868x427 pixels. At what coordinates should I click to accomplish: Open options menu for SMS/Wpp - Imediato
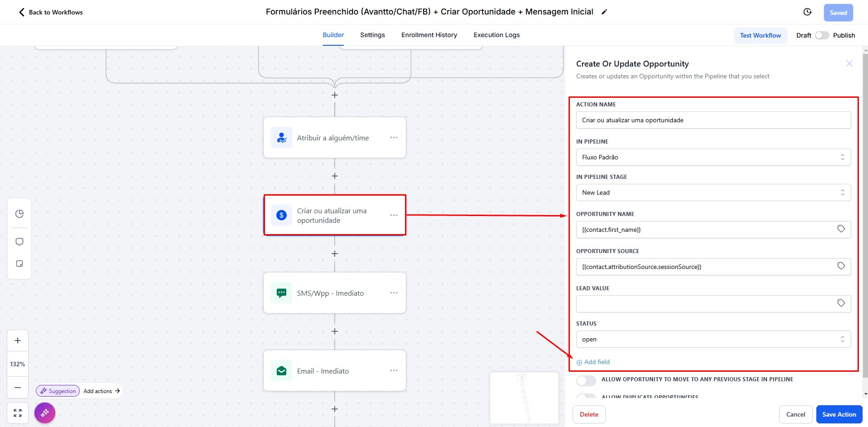394,293
